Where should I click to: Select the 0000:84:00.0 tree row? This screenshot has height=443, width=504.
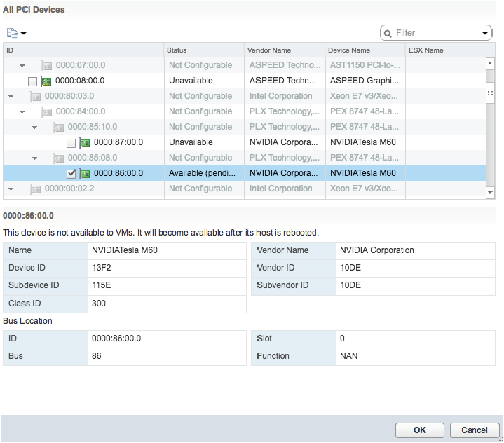244,111
